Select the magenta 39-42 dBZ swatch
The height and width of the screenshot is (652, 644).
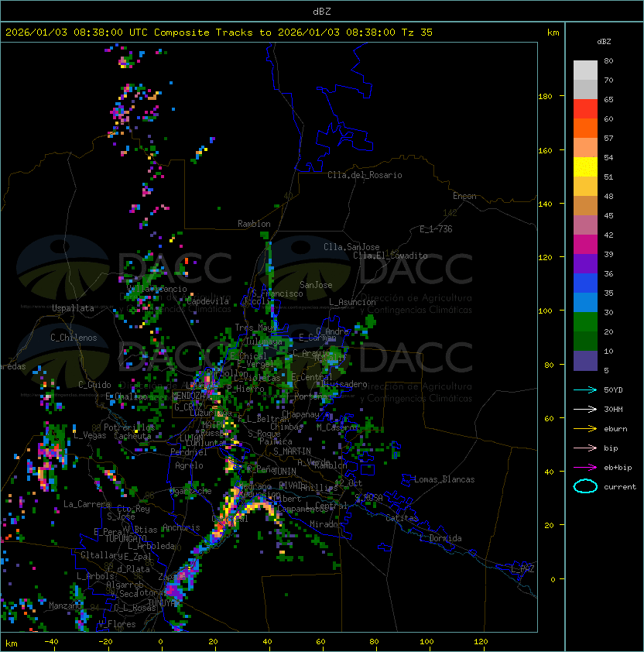pos(585,245)
